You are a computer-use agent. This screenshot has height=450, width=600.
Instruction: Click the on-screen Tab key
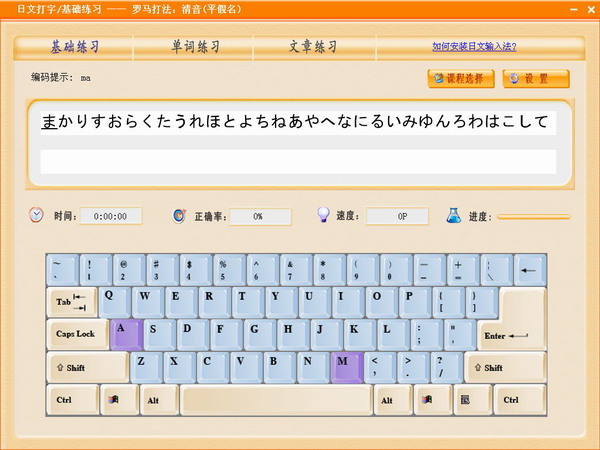72,302
